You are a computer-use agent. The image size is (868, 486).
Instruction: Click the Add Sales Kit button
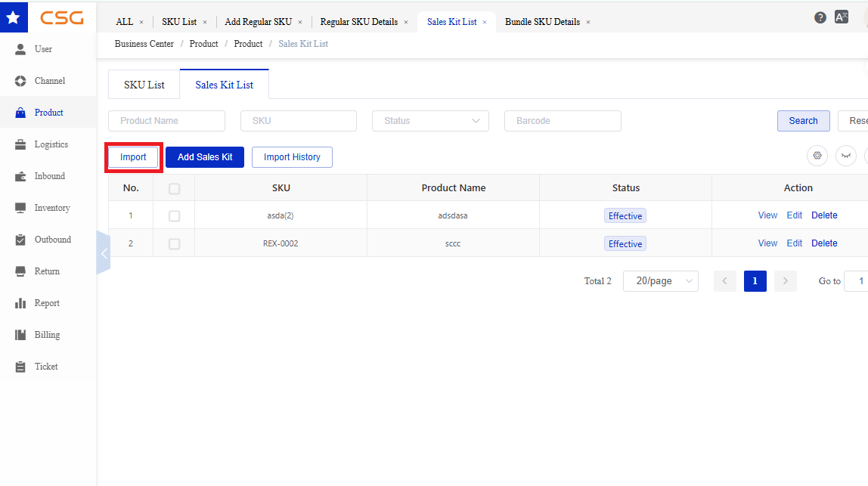click(x=205, y=157)
